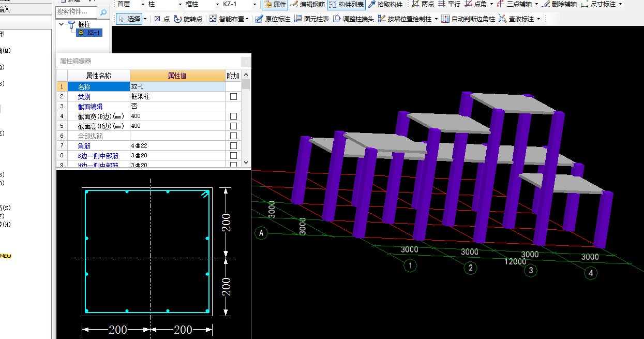Image resolution: width=644 pixels, height=339 pixels.
Task: Tick the 附加 checkbox for 全部纵筋 row
Action: point(234,136)
